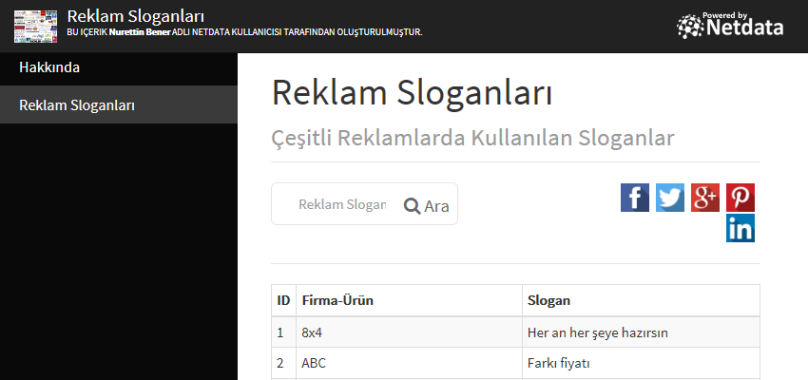Click the Ara search button
Viewport: 808px width, 380px height.
(x=426, y=206)
